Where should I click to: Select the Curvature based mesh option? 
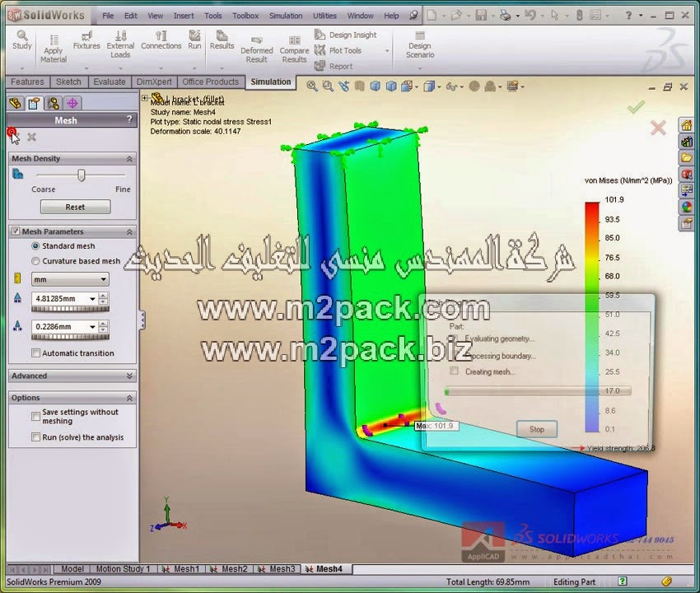35,261
